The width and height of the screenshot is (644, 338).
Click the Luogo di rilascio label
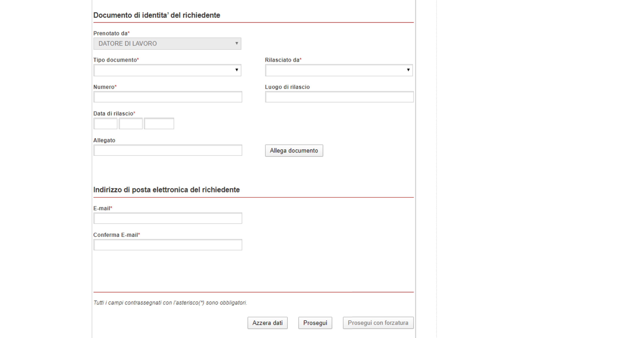point(287,87)
